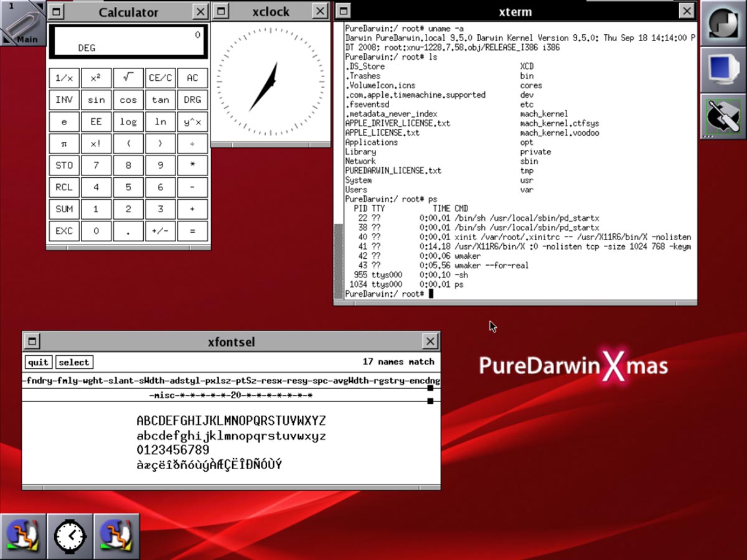Click the sin key on Calculator
This screenshot has width=747, height=560.
[96, 100]
